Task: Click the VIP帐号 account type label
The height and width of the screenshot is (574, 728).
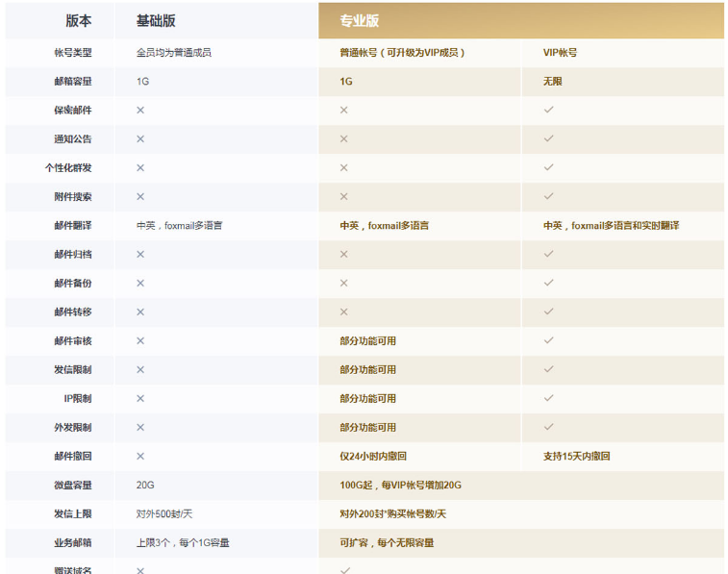Action: (x=560, y=53)
